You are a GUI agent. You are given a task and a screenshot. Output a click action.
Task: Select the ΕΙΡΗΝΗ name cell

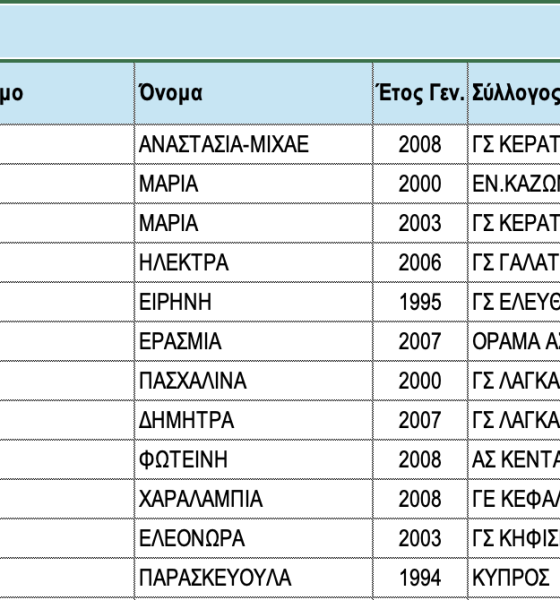pos(253,302)
